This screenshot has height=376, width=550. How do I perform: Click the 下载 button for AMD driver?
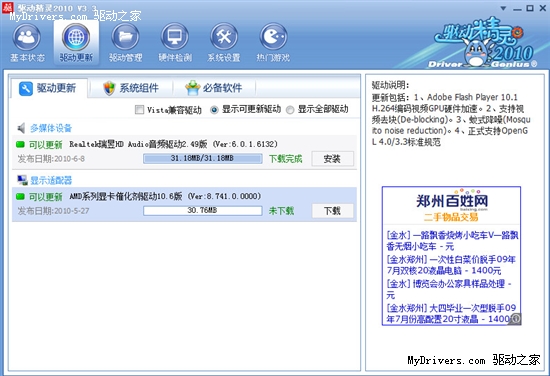332,211
